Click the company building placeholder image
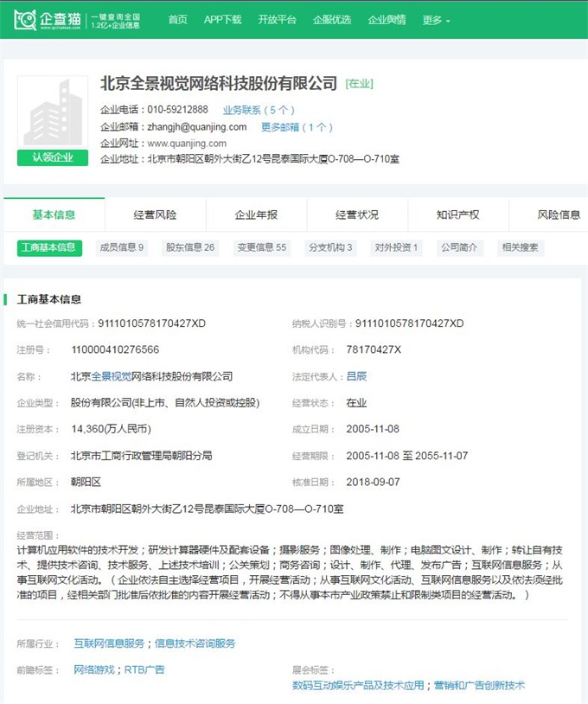The width and height of the screenshot is (588, 704). (53, 112)
